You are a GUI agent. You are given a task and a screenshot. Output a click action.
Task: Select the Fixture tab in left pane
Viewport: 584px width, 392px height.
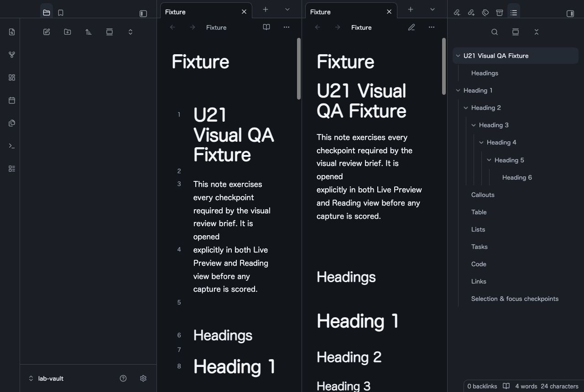(206, 12)
